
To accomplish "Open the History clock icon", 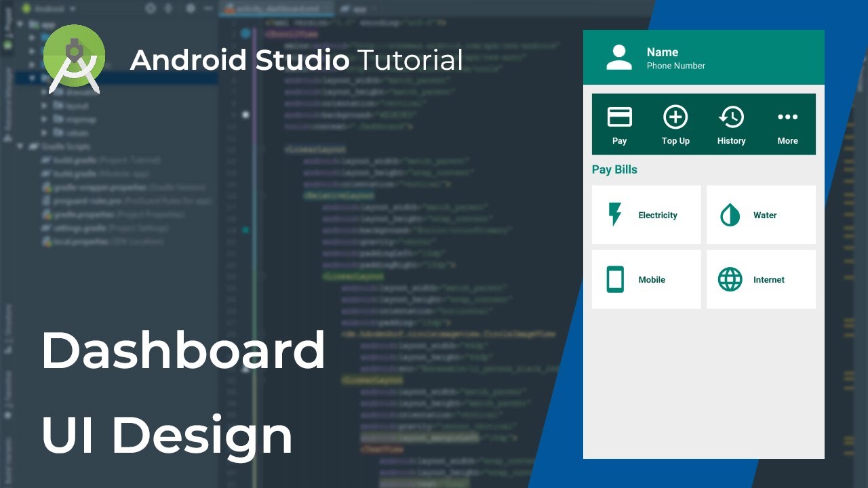I will pyautogui.click(x=731, y=117).
